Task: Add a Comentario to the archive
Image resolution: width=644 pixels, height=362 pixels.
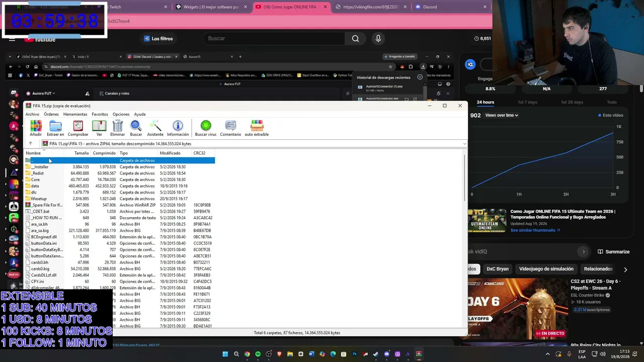Action: 230,128
